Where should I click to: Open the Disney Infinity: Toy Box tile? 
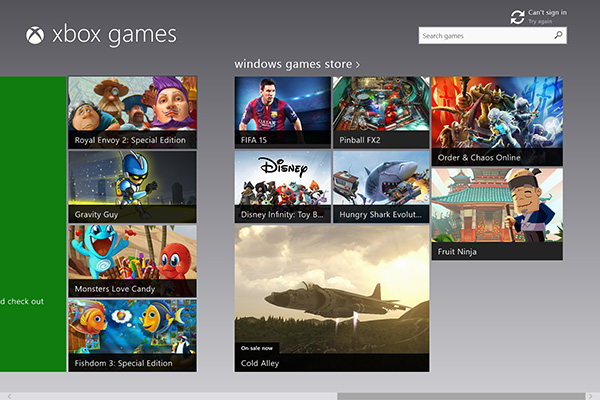pyautogui.click(x=283, y=186)
